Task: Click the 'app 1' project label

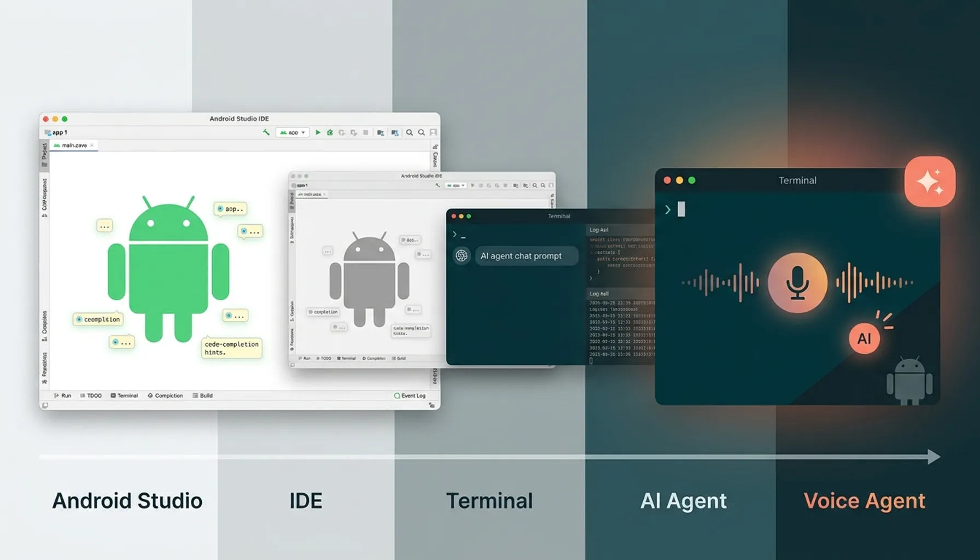Action: [x=56, y=132]
